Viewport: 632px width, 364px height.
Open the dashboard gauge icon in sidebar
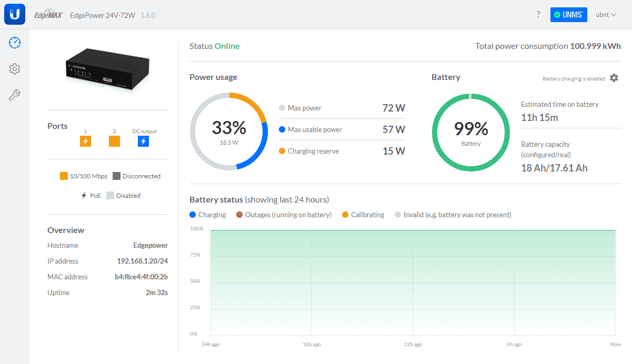click(15, 43)
